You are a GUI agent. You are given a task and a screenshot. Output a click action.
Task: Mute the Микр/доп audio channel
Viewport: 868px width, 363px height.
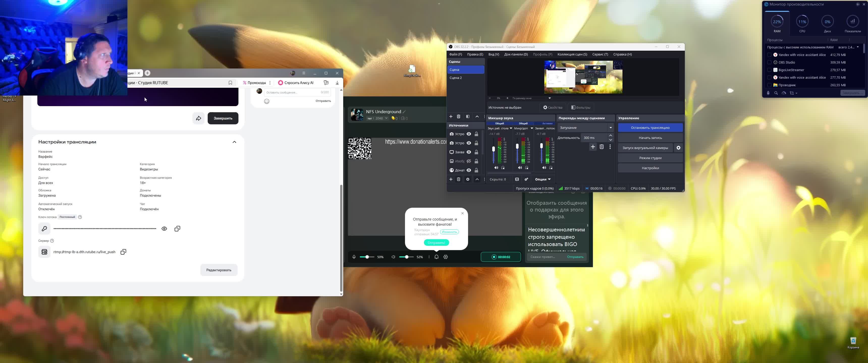520,168
